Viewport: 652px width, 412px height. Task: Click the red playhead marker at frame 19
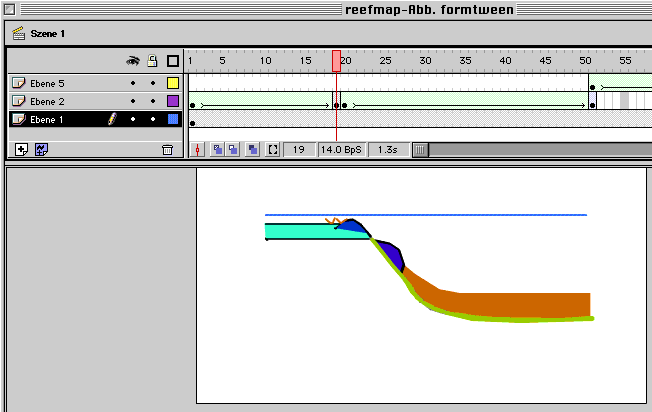tap(336, 61)
